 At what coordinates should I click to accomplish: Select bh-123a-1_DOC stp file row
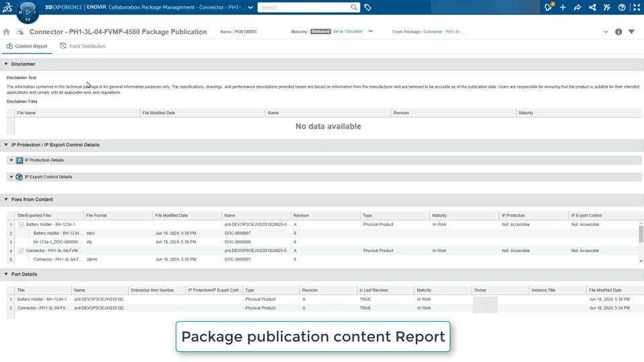(323, 242)
